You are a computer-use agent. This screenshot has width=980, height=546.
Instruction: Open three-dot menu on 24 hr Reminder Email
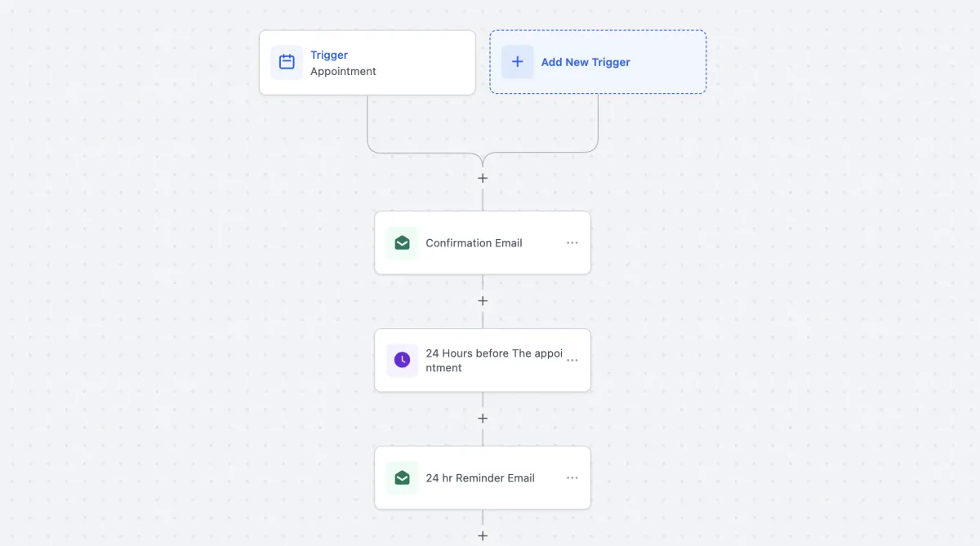pyautogui.click(x=572, y=478)
